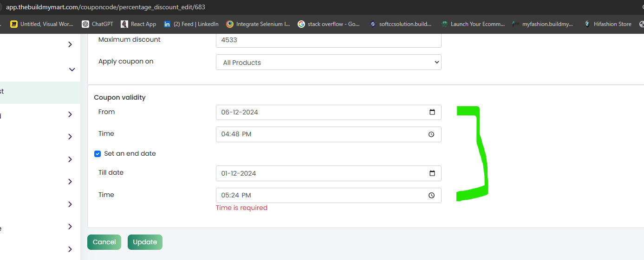Click the browser address bar URL
644x260 pixels.
pyautogui.click(x=105, y=7)
